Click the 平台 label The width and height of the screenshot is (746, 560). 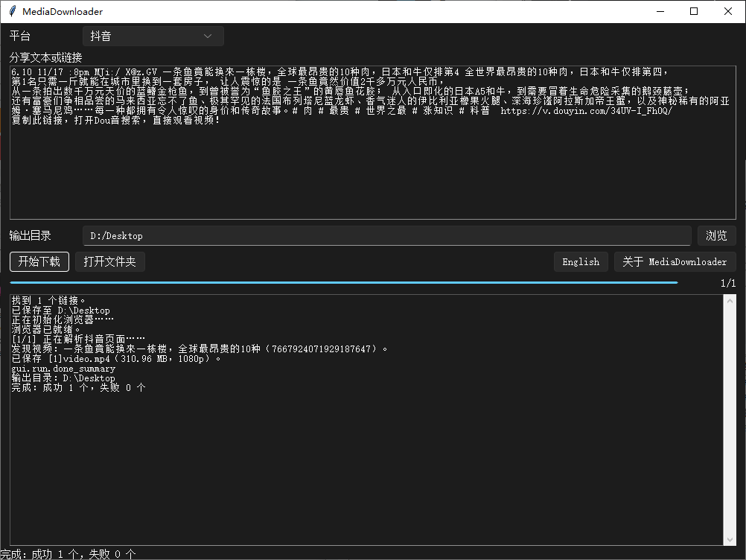click(x=20, y=36)
